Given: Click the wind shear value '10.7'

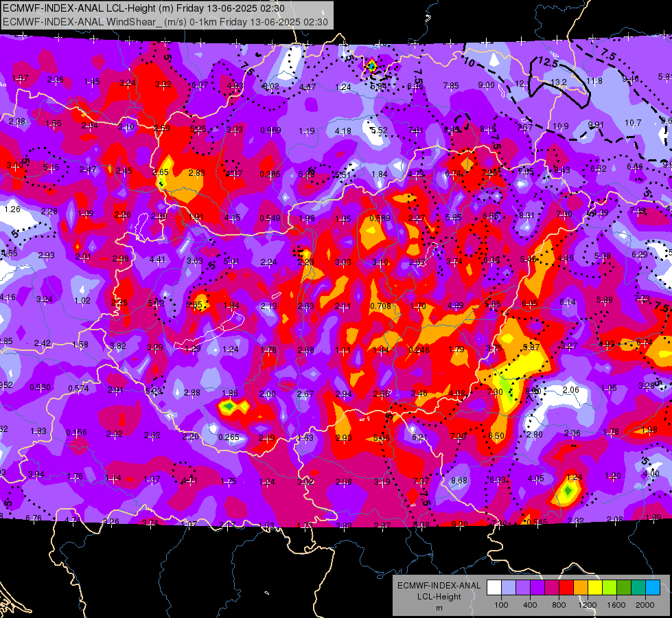Looking at the screenshot, I should [x=633, y=123].
